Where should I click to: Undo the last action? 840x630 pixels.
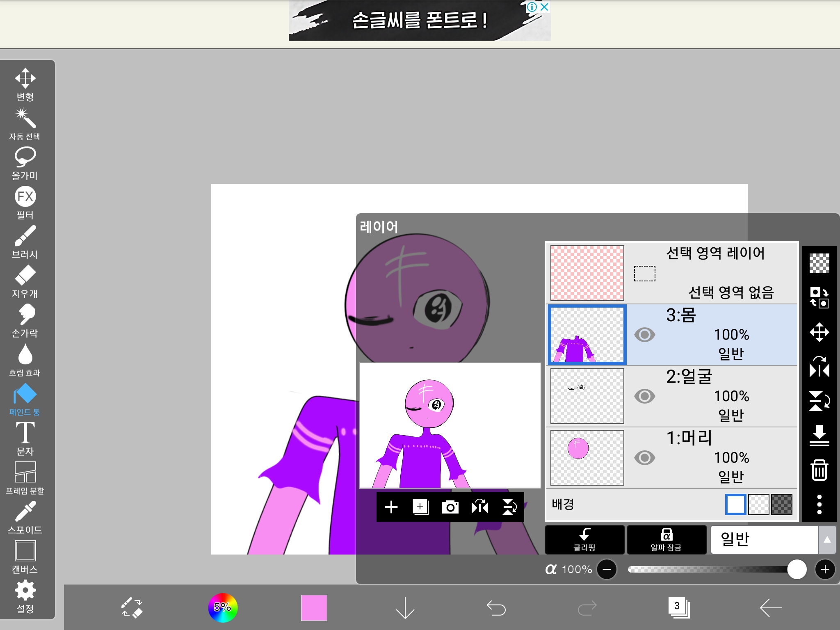pos(496,607)
